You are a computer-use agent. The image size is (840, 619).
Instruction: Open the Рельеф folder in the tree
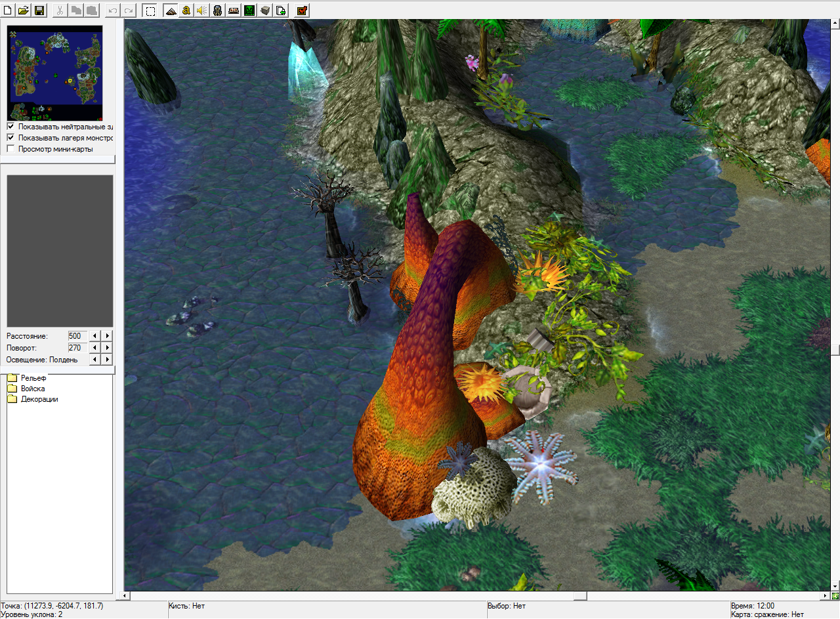pos(27,378)
